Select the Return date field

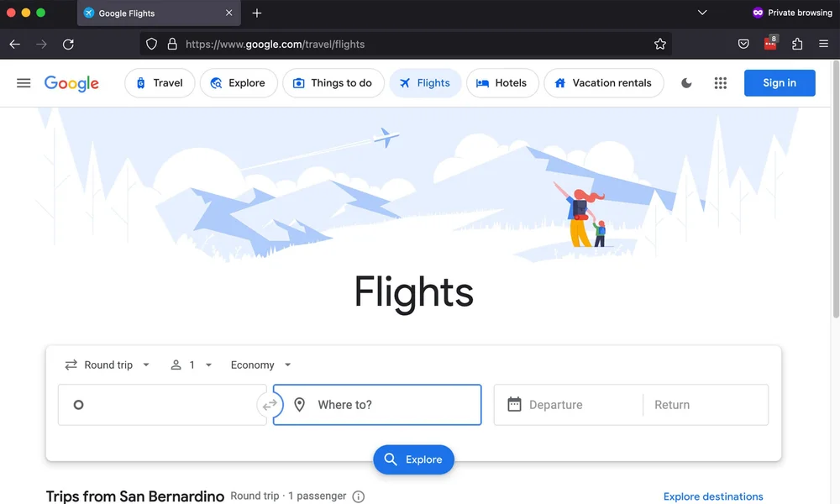point(706,405)
